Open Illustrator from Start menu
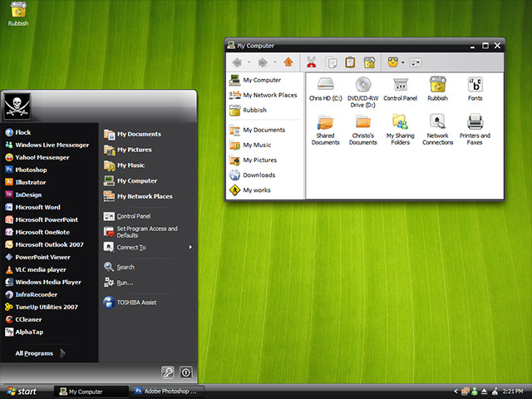Screen dimensions: 532x399 (26, 182)
